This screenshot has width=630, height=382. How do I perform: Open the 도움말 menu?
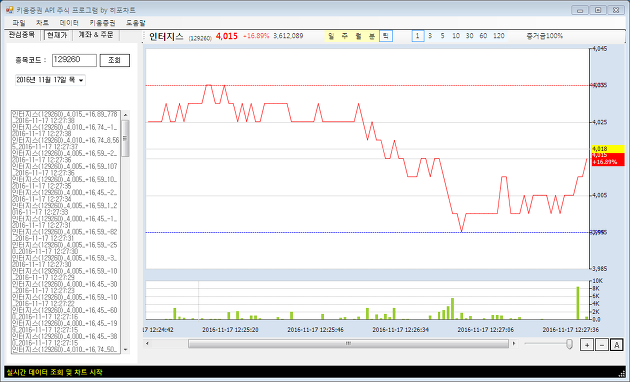135,23
